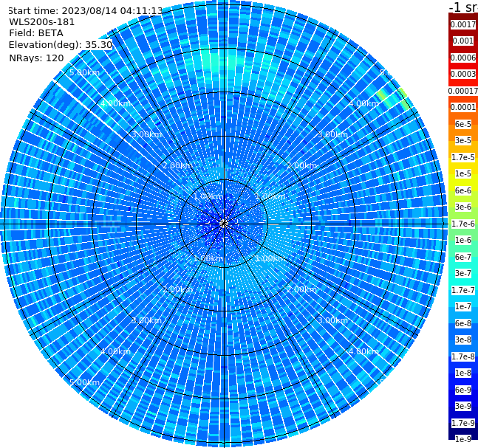
Task: Click the 1.7e-9 colorbar tick label
Action: tap(462, 423)
